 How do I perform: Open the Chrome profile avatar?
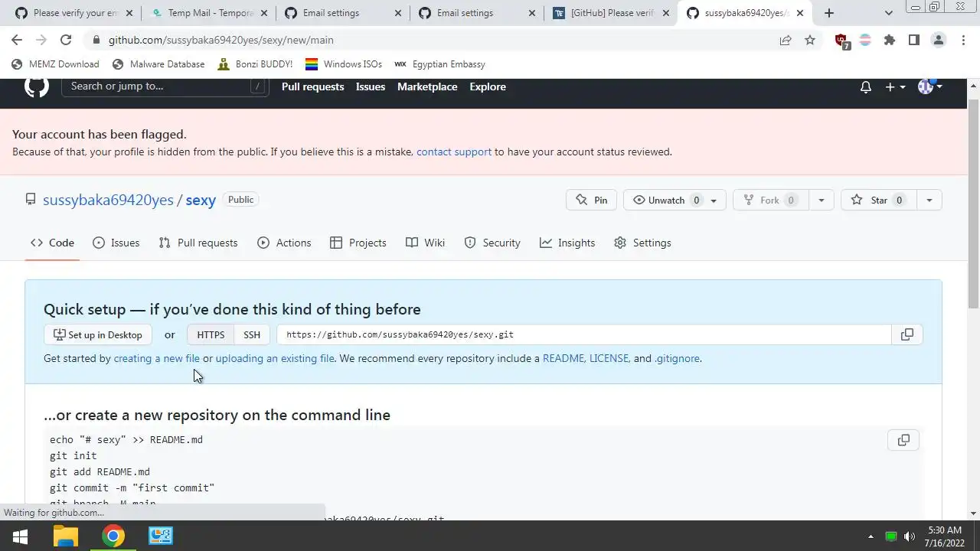[x=939, y=40]
